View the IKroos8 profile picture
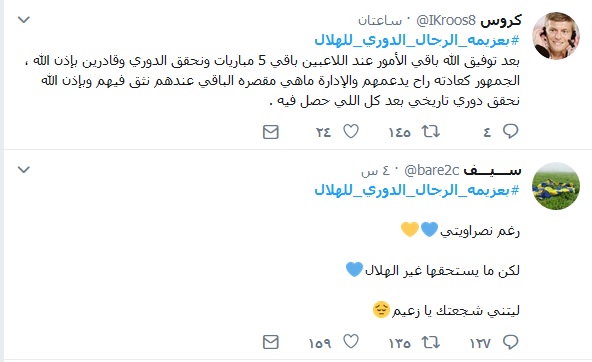The height and width of the screenshot is (362, 592). [x=556, y=35]
